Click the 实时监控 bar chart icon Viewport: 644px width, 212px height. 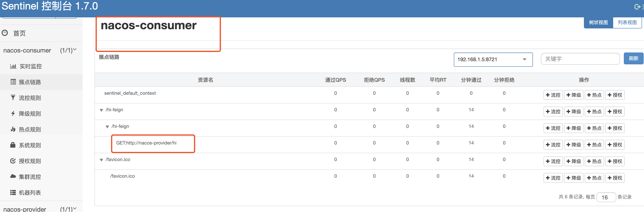point(13,66)
